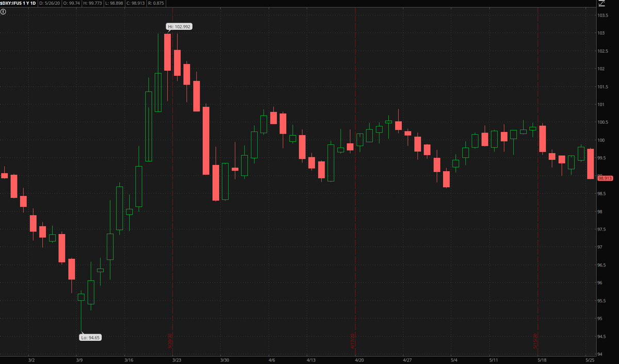Click the 3/9 date axis label

[78, 360]
